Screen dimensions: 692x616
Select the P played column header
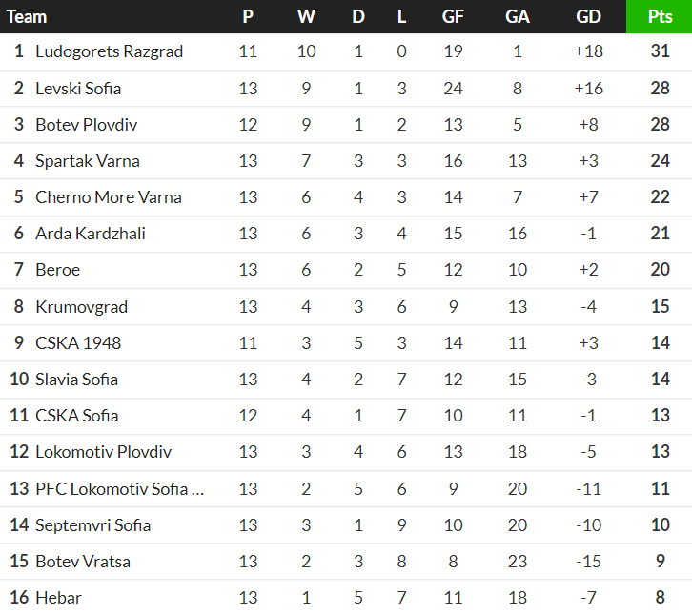click(248, 16)
